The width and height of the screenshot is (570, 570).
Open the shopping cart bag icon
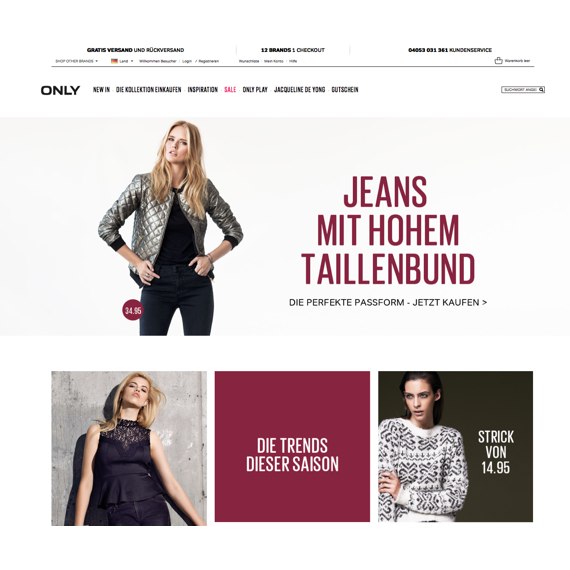[x=498, y=61]
